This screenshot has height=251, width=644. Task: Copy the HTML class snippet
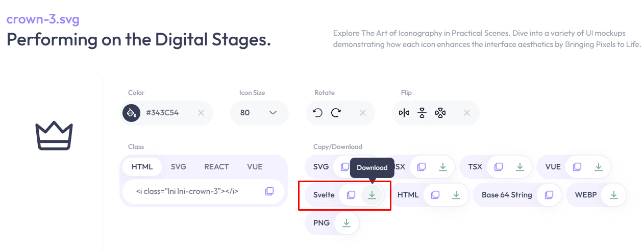(x=269, y=191)
